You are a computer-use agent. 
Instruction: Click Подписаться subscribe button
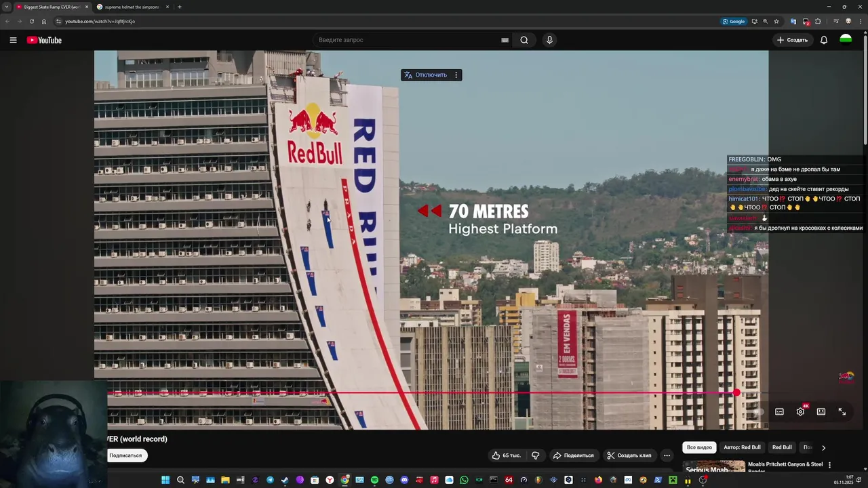(126, 455)
